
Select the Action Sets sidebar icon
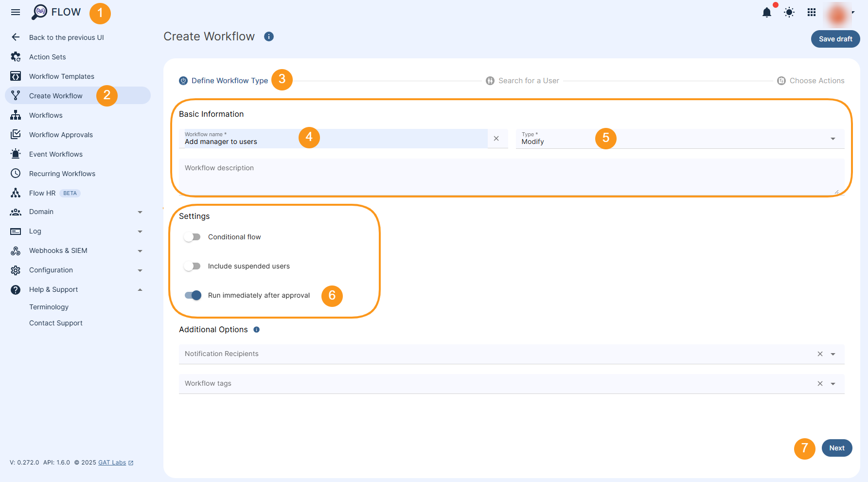pos(16,56)
